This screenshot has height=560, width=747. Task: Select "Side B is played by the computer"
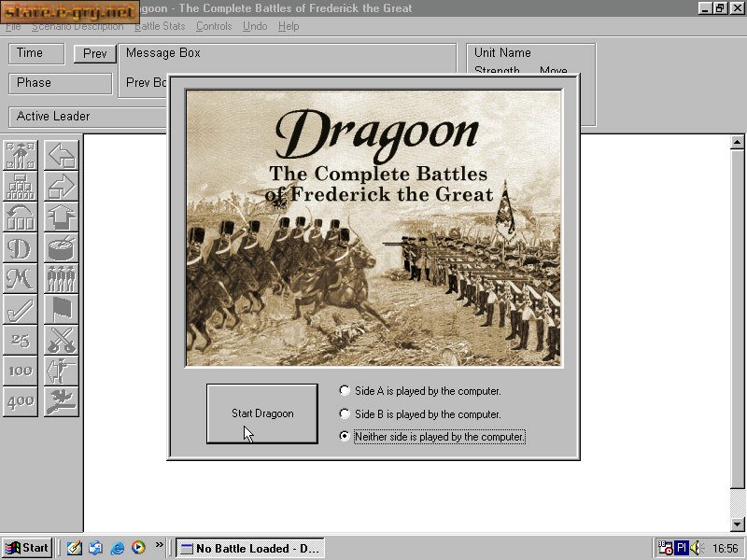point(345,413)
